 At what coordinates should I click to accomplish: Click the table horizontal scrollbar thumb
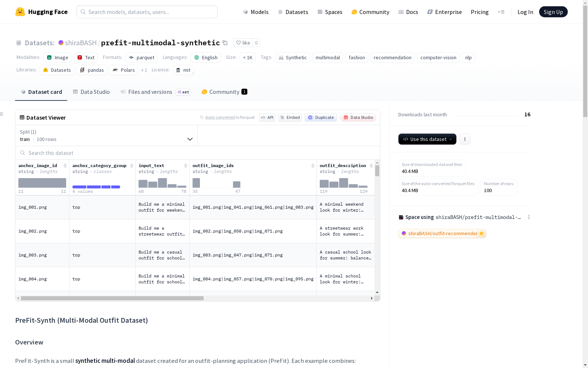(x=112, y=298)
